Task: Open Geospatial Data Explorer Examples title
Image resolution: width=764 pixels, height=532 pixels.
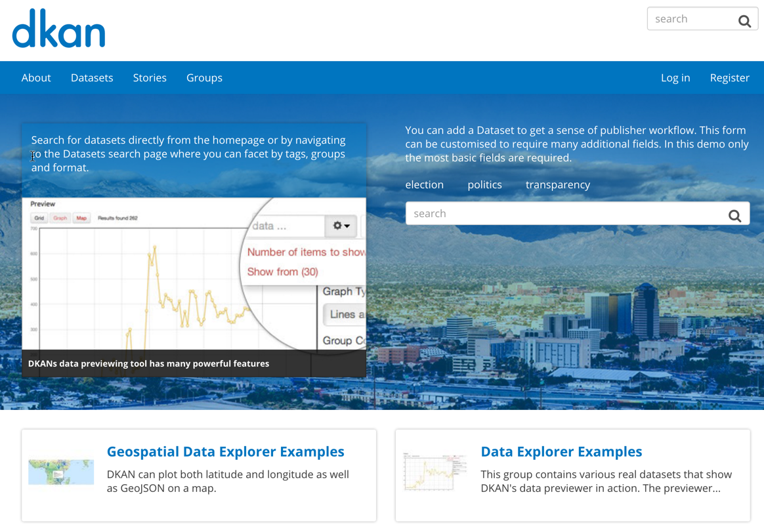Action: [x=226, y=451]
